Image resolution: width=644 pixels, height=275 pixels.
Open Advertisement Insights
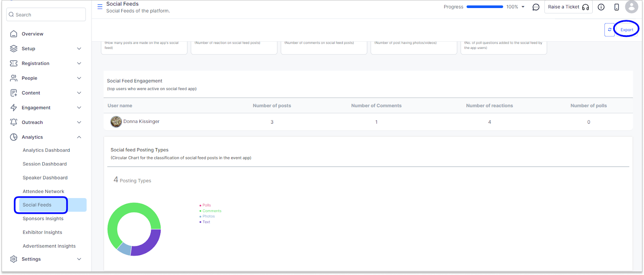pyautogui.click(x=49, y=246)
